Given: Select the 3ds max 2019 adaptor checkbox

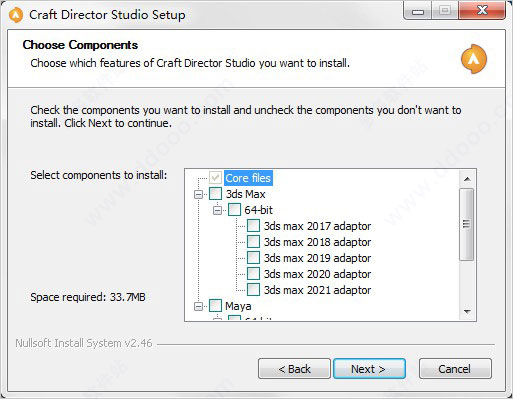Looking at the screenshot, I should click(253, 258).
